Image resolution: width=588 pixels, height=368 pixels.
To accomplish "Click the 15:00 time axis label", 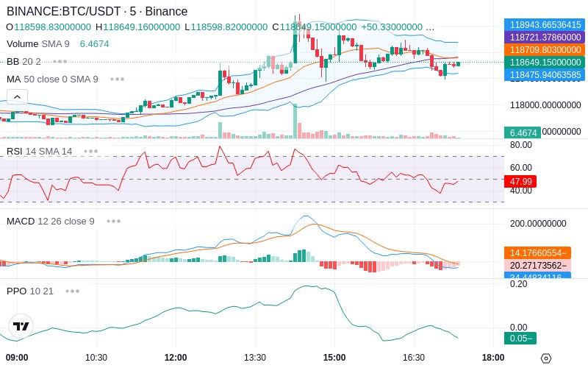I will (x=334, y=357).
